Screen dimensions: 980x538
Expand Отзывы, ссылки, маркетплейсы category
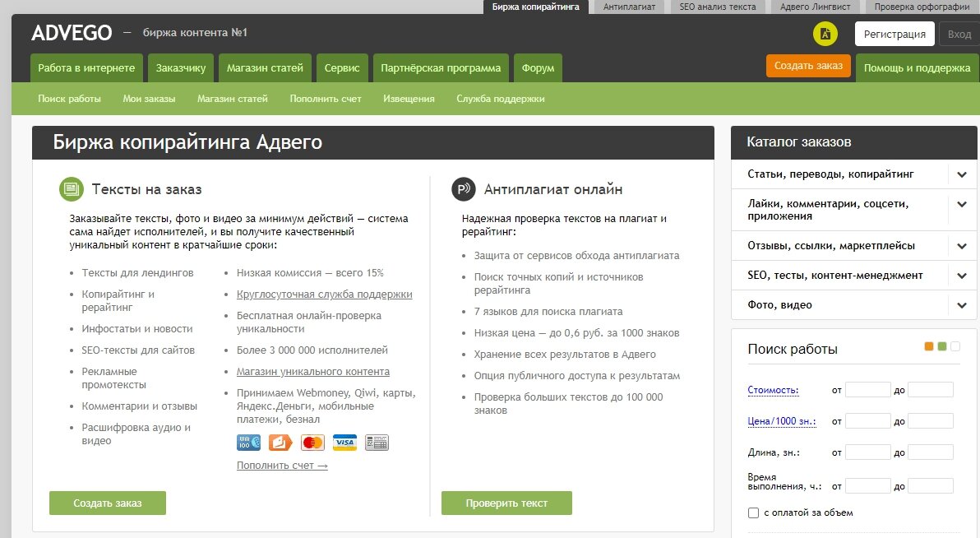(x=962, y=246)
